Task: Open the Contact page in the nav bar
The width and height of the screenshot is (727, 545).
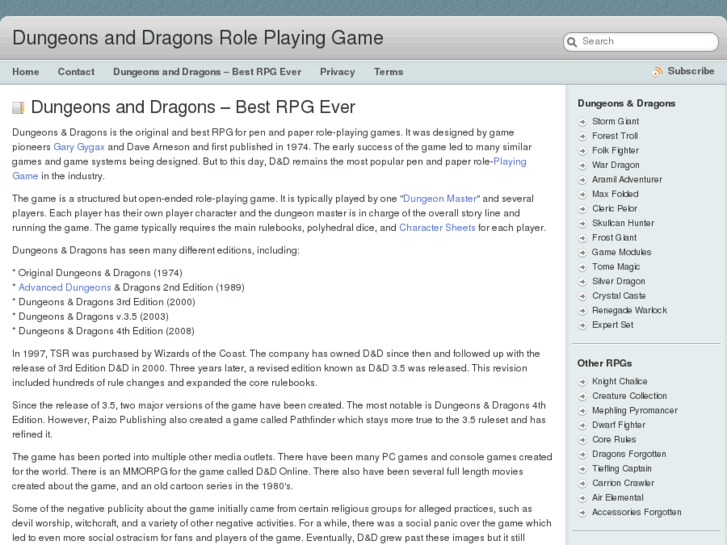Action: [x=76, y=72]
